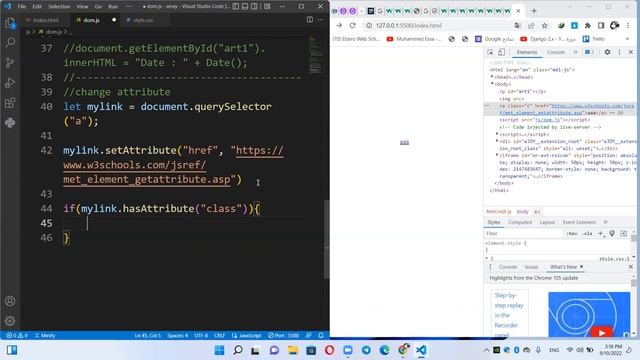Image resolution: width=640 pixels, height=360 pixels.
Task: Toggle the DevTools device toolbar
Action: pyautogui.click(x=502, y=52)
